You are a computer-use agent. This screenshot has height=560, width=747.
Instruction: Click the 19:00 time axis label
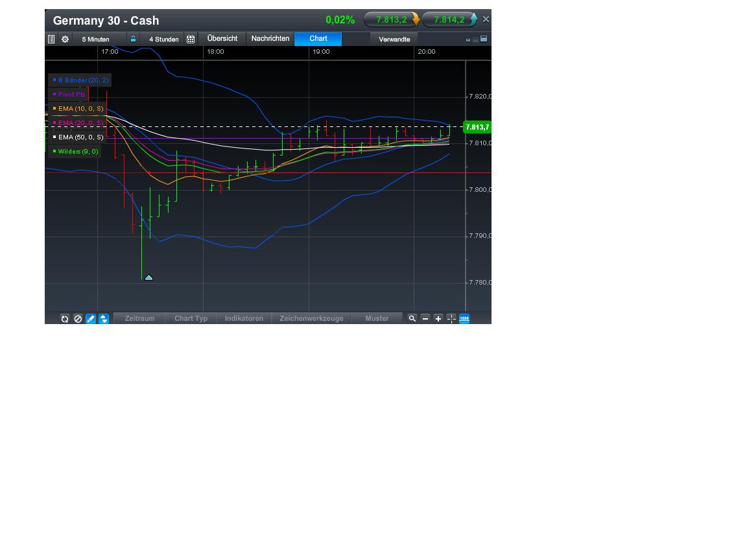(x=321, y=51)
